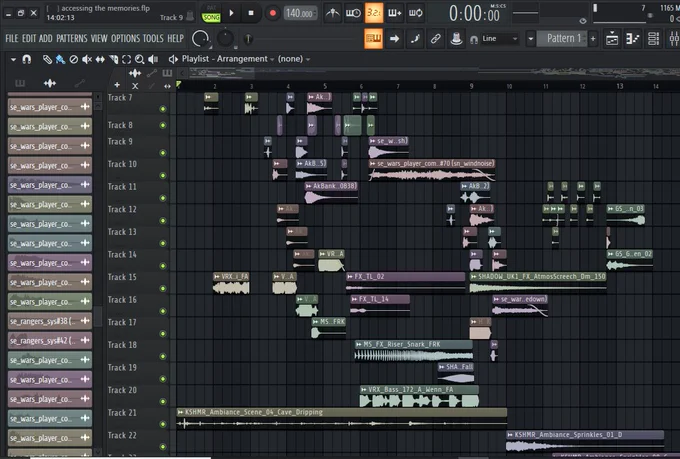Open the Playlist view icon

[x=611, y=39]
